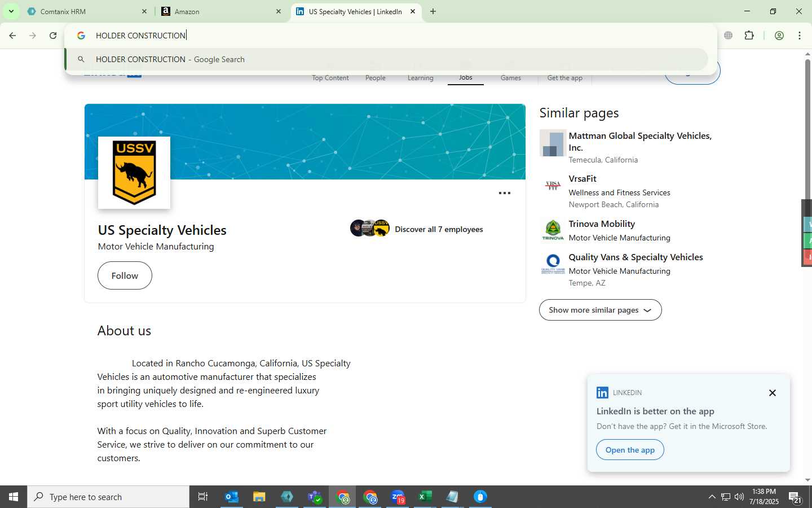812x508 pixels.
Task: Open volume control in system tray
Action: pos(739,497)
